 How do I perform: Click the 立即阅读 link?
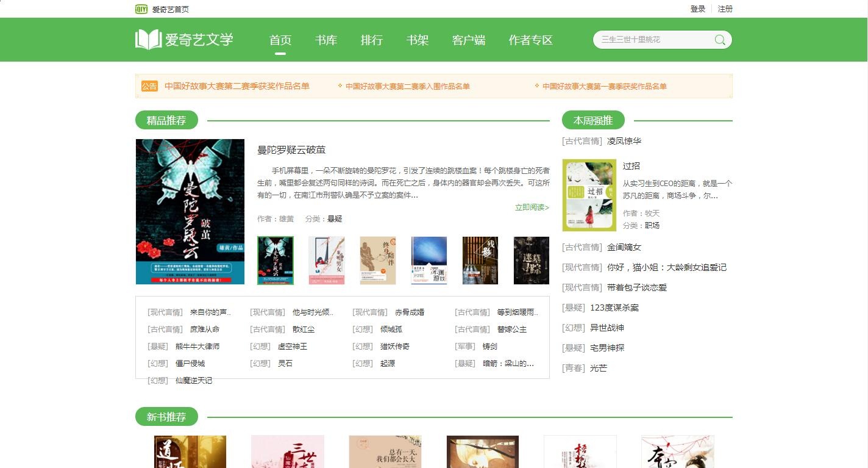[532, 207]
